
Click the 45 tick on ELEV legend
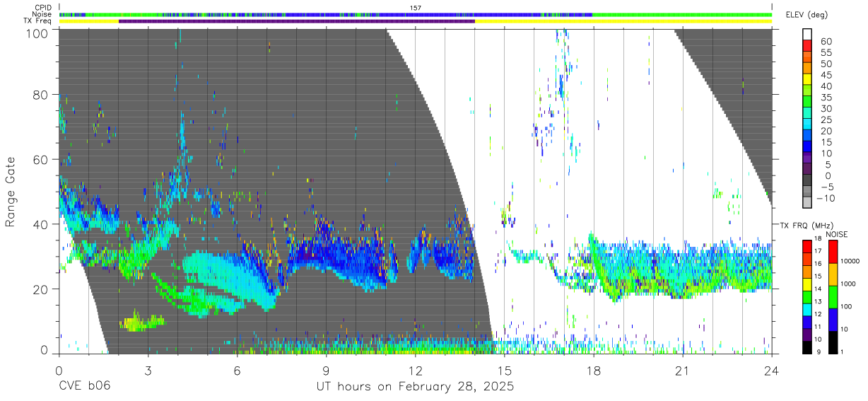point(826,75)
